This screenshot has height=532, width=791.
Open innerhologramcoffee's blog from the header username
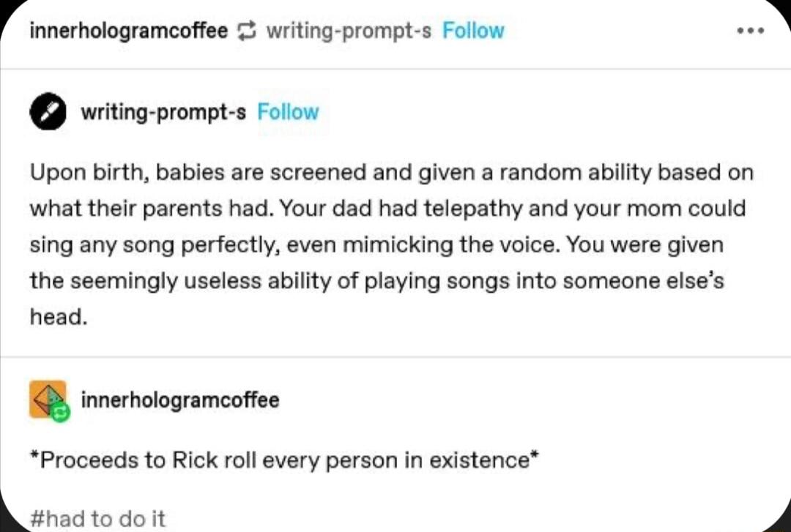coord(127,30)
